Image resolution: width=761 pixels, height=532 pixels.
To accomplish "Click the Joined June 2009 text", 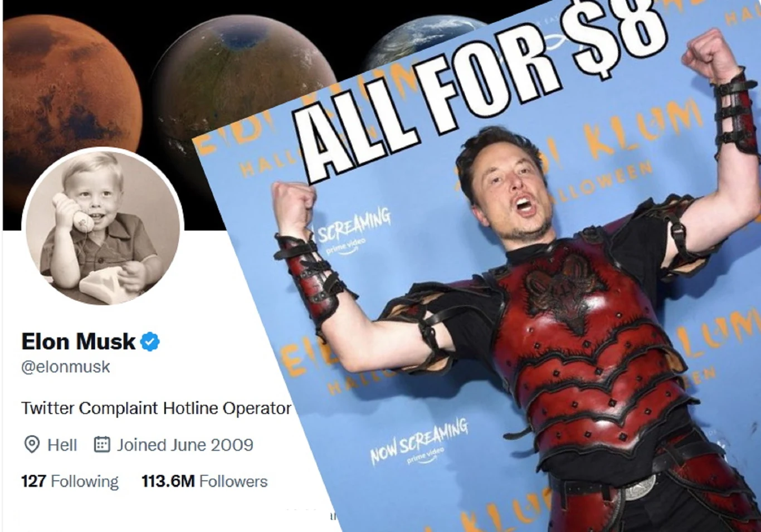I will tap(185, 445).
